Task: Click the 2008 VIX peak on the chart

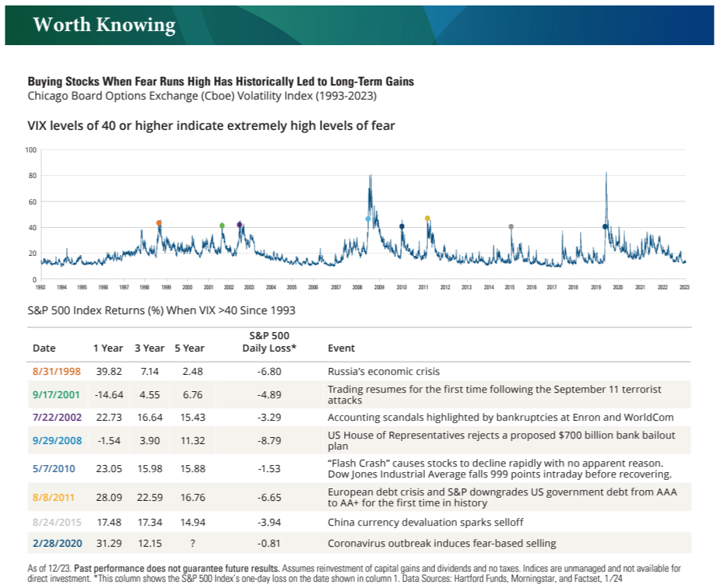Action: 371,176
